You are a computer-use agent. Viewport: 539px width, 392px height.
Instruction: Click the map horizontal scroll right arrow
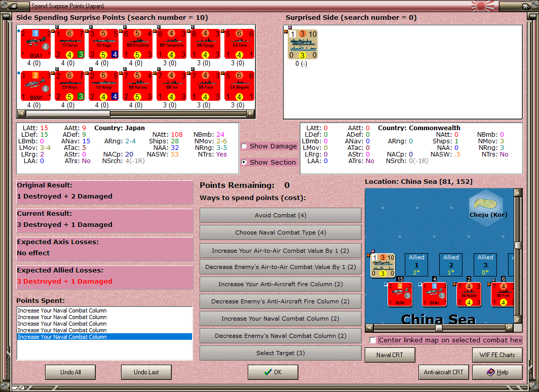pyautogui.click(x=510, y=328)
